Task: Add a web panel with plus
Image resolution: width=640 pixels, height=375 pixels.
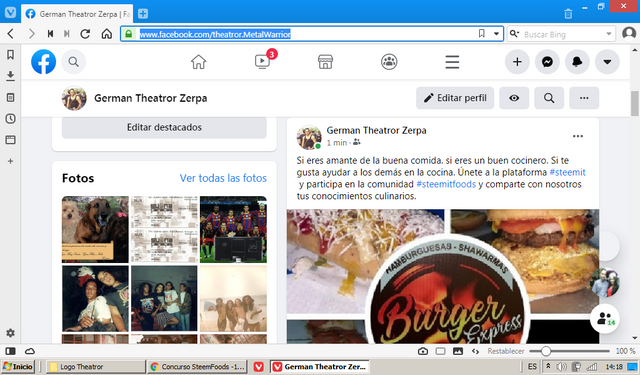Action: pyautogui.click(x=11, y=161)
